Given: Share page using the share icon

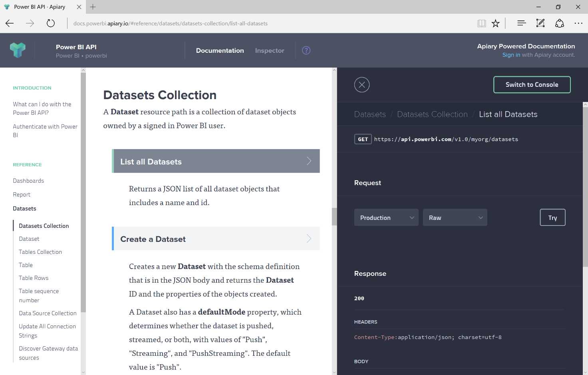Looking at the screenshot, I should click(559, 23).
